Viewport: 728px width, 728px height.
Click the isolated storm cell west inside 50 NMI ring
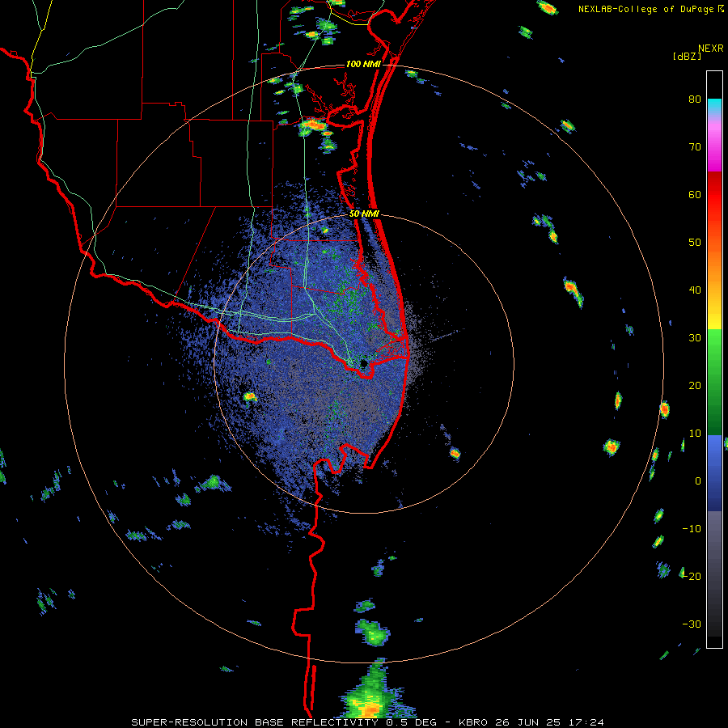tap(250, 397)
